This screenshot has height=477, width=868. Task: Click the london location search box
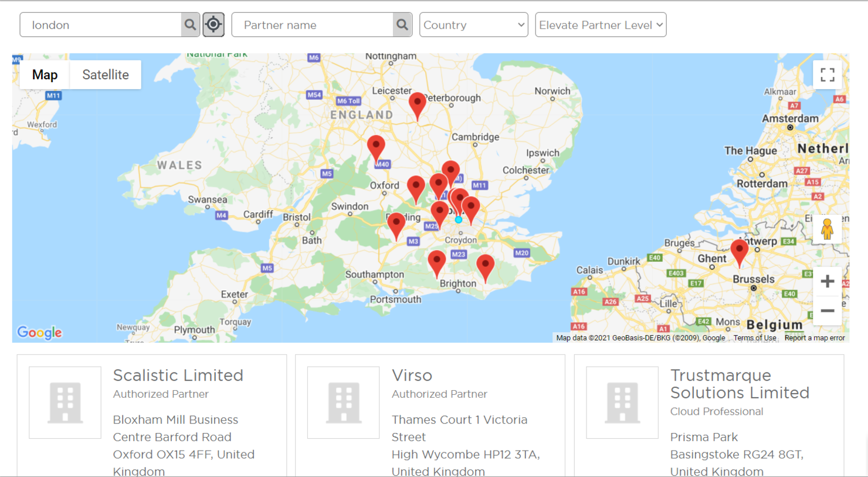(x=100, y=25)
